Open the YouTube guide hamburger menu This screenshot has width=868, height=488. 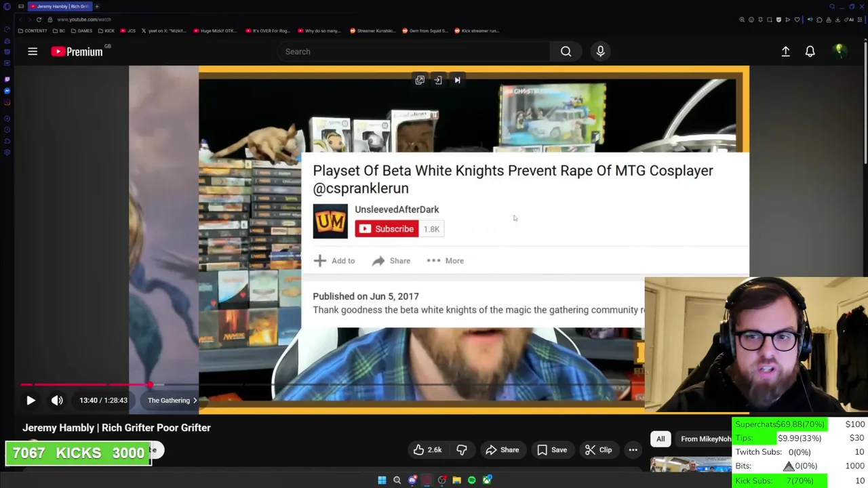pos(33,52)
